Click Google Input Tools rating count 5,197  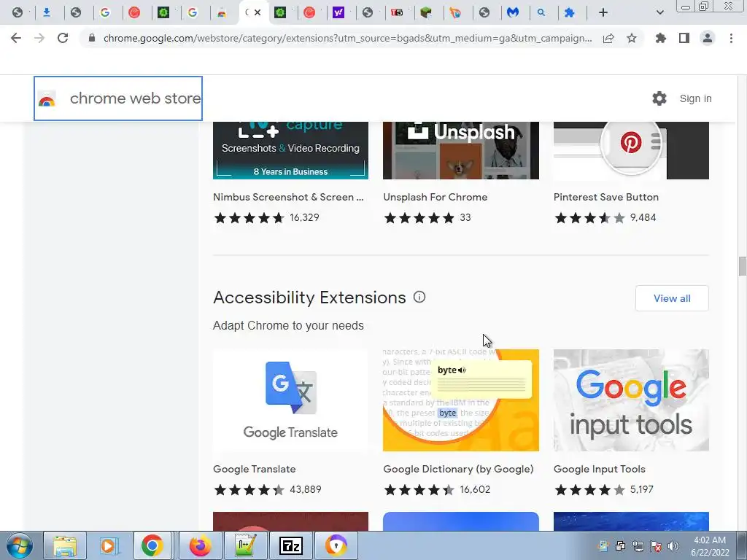click(x=642, y=489)
